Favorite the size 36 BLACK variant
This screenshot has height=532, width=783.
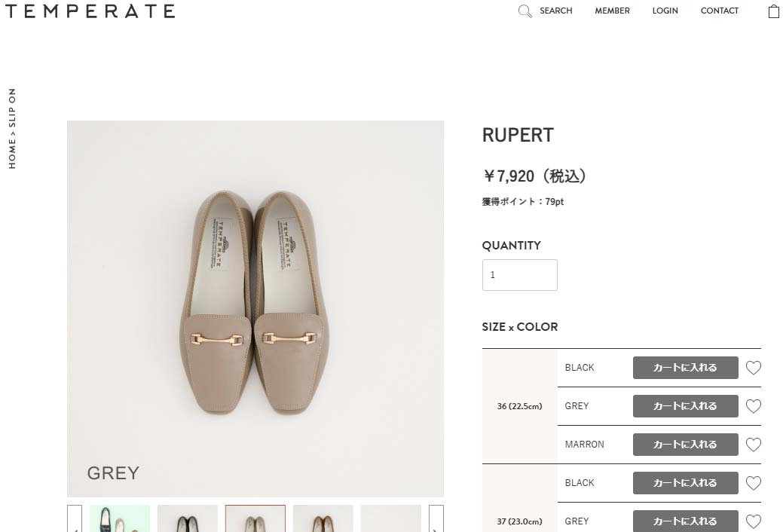click(x=753, y=368)
